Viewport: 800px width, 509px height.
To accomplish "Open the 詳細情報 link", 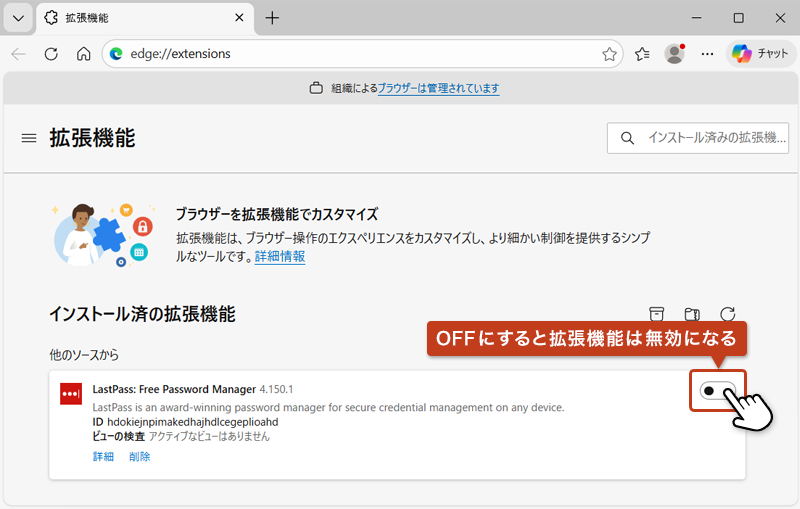I will [280, 256].
